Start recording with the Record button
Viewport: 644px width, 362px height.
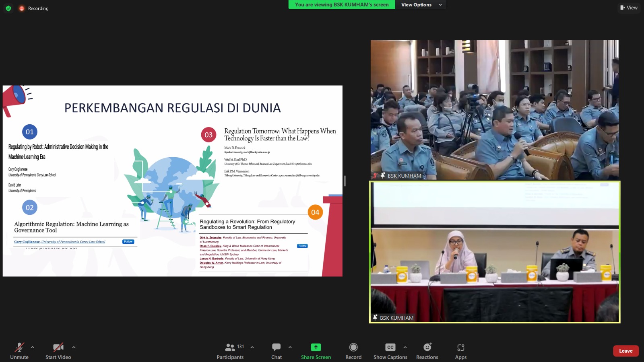coord(353,348)
